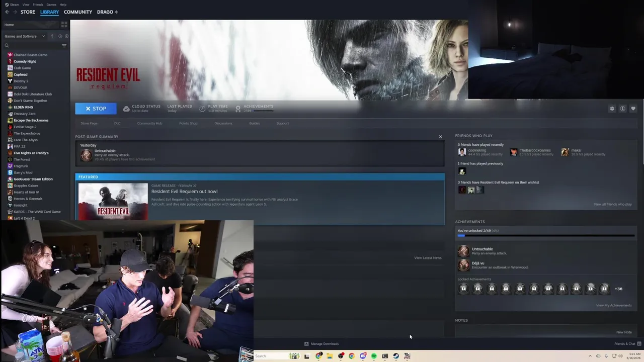Open the Points Shop link

(x=188, y=123)
